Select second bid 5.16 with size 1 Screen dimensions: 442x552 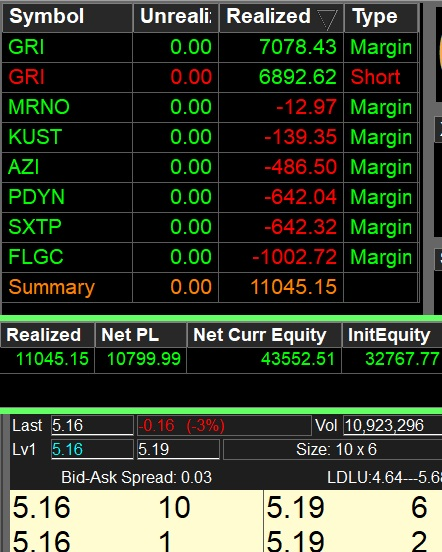[137, 538]
